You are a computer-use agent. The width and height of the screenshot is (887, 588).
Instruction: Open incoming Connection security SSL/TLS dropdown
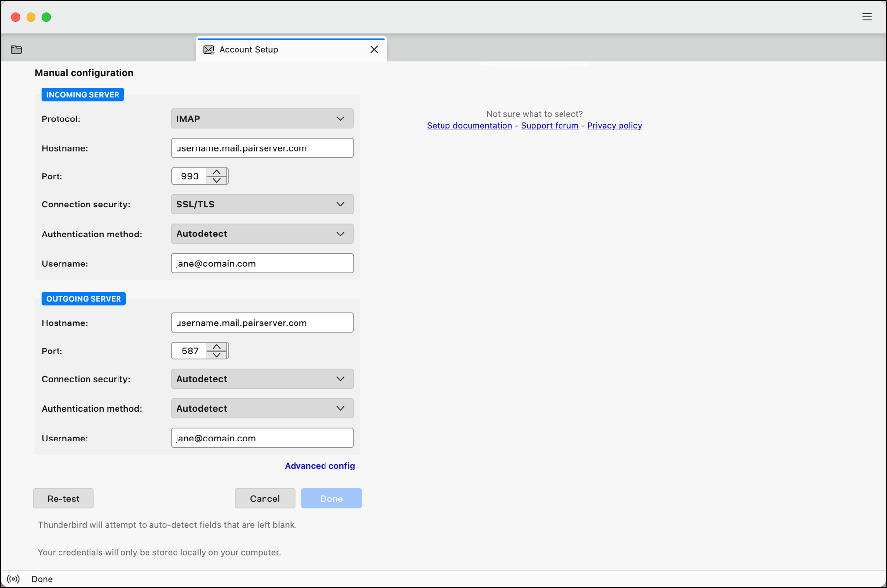[x=262, y=204]
